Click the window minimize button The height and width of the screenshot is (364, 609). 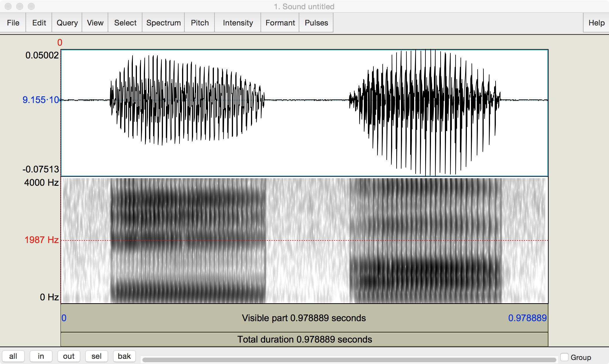(x=20, y=6)
